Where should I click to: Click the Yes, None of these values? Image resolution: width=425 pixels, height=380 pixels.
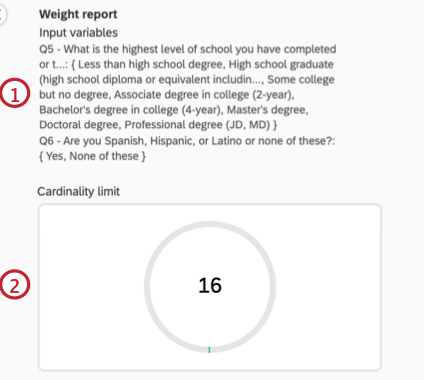92,156
